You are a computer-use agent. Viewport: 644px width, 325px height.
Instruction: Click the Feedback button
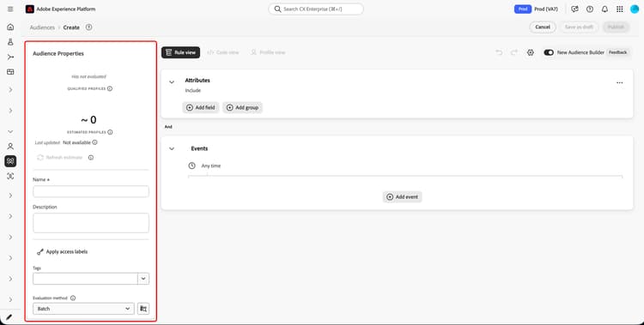click(617, 52)
